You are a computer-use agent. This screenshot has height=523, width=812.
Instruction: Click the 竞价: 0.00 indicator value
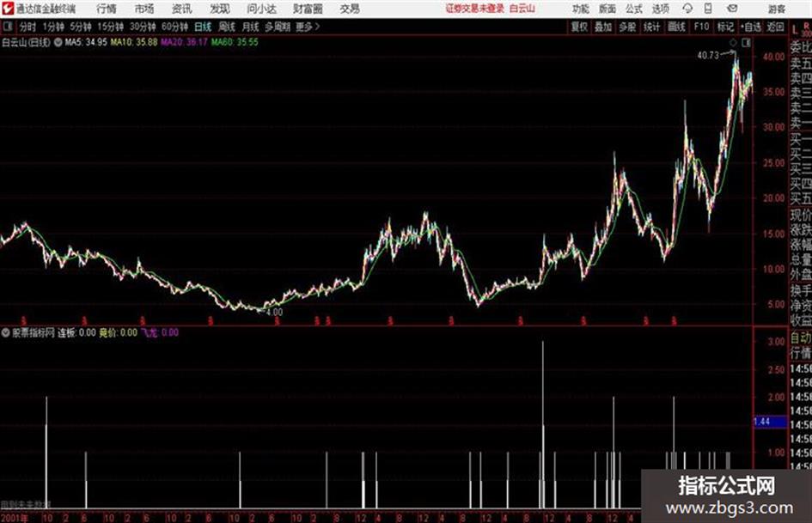pyautogui.click(x=118, y=332)
